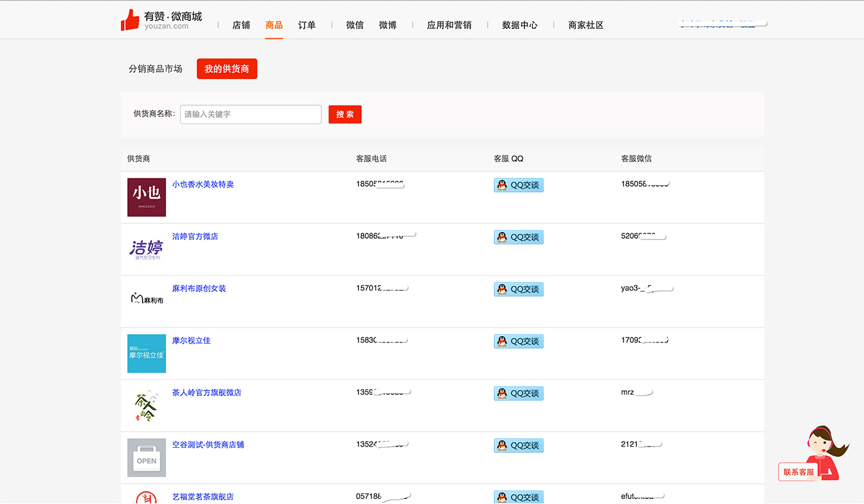Open the 摩尔视立佳 blue logo thumbnail
864x504 pixels.
coord(146,353)
